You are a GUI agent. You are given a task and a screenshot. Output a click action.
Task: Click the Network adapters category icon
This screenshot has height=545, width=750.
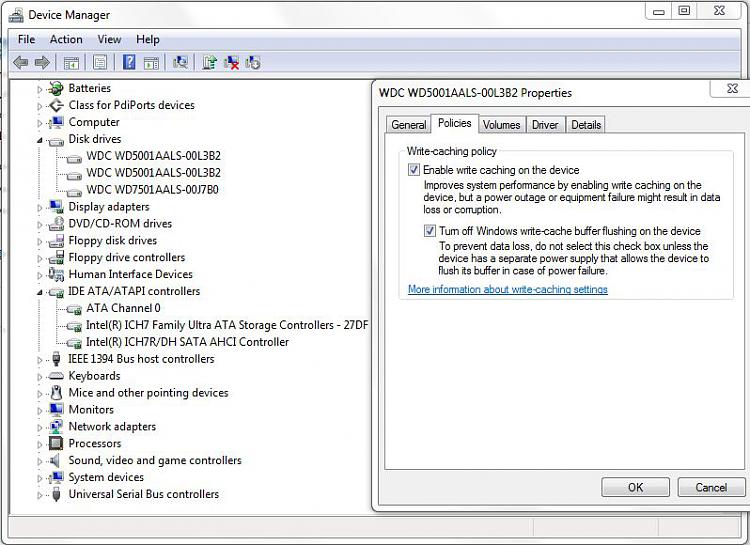pyautogui.click(x=56, y=426)
